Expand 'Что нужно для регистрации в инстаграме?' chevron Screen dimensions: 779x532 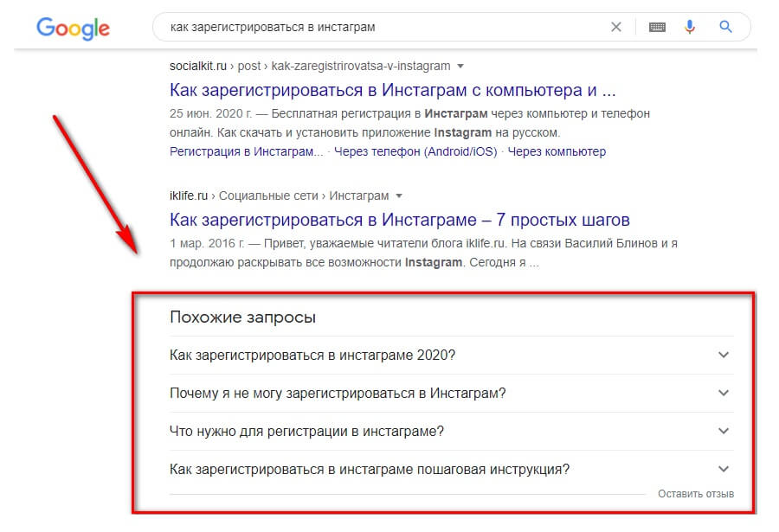coord(724,431)
